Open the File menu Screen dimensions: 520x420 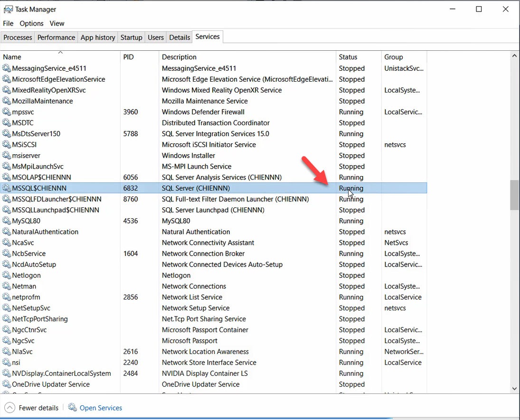[8, 24]
